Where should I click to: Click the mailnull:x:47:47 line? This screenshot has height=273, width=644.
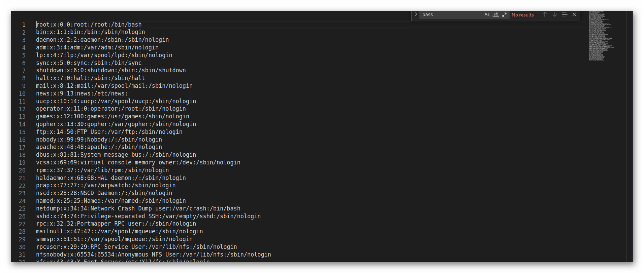pyautogui.click(x=120, y=231)
